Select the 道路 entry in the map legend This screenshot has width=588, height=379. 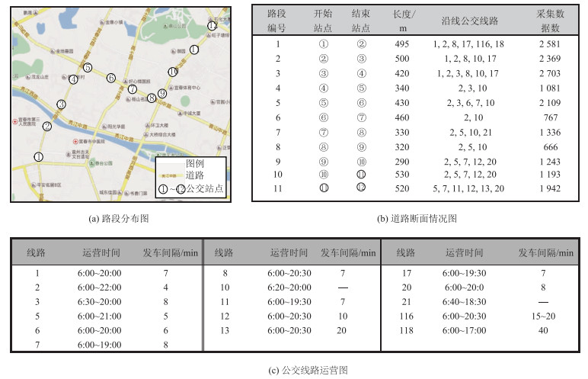[x=194, y=175]
